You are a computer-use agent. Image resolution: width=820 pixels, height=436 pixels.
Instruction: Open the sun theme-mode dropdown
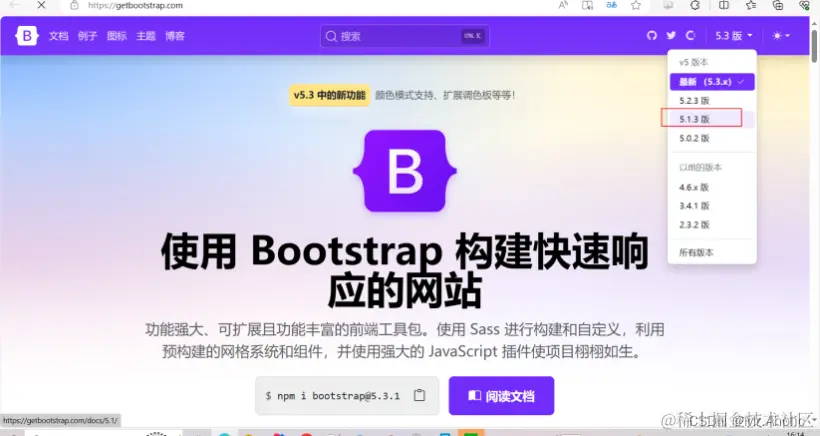click(x=781, y=36)
